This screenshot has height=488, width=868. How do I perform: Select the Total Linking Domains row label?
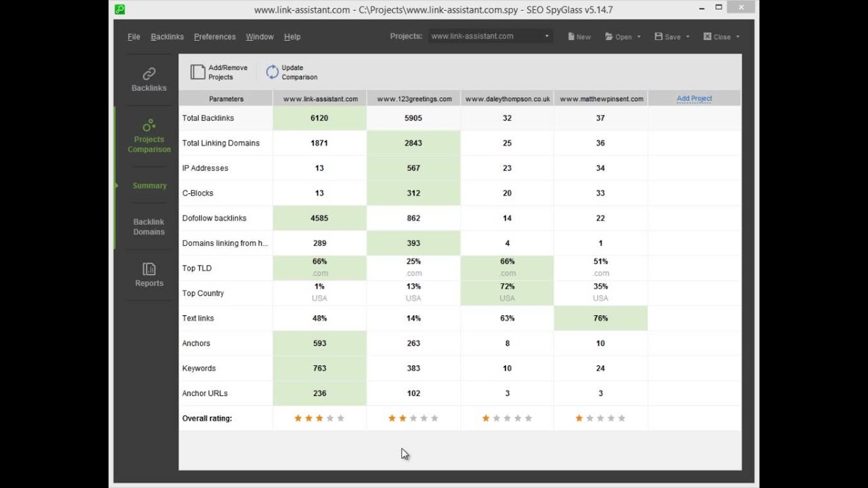point(220,143)
